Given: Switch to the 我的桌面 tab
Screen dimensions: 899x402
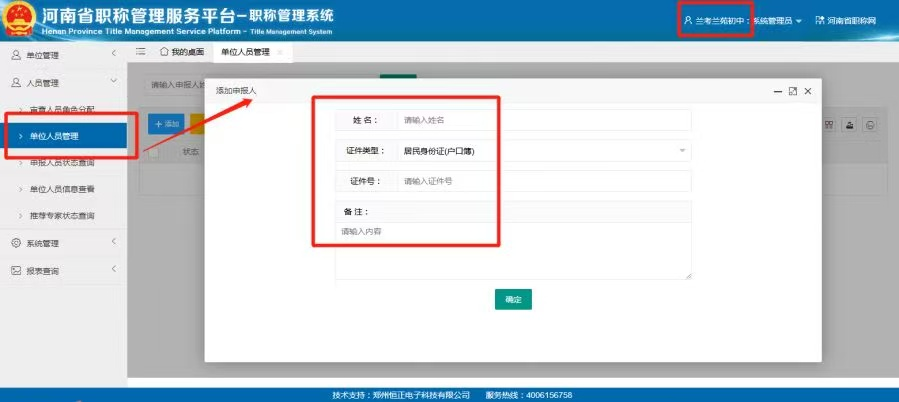Looking at the screenshot, I should point(182,52).
